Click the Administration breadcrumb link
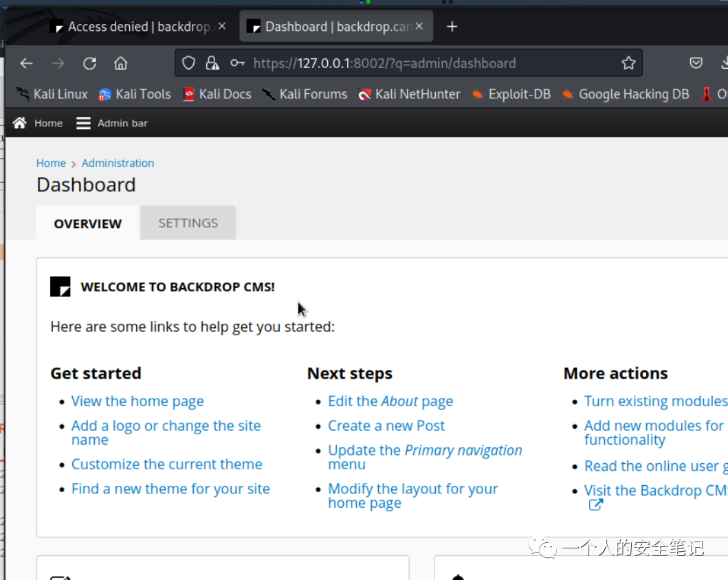This screenshot has width=728, height=580. [x=118, y=164]
